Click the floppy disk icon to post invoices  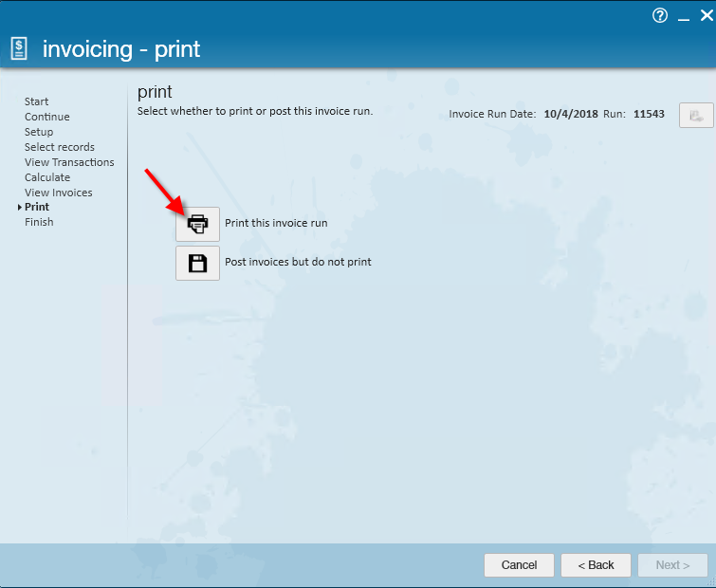click(197, 263)
